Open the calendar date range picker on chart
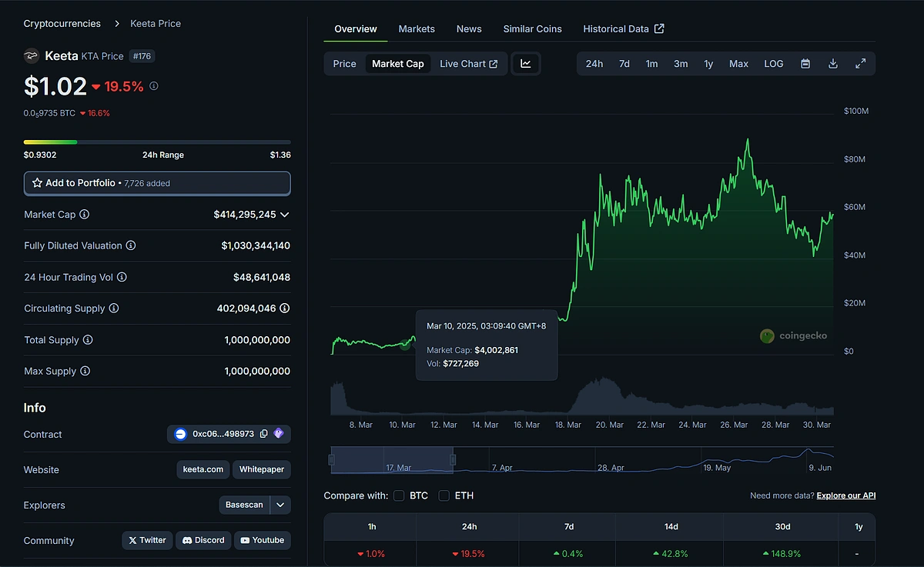Viewport: 924px width, 567px height. (x=805, y=64)
